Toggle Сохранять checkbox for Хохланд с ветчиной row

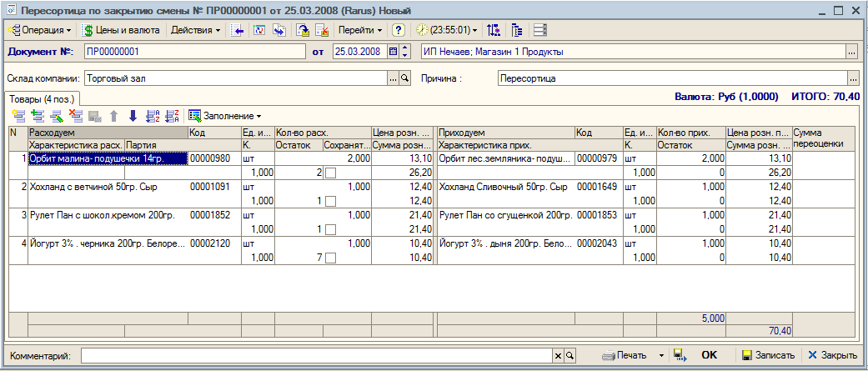point(330,201)
